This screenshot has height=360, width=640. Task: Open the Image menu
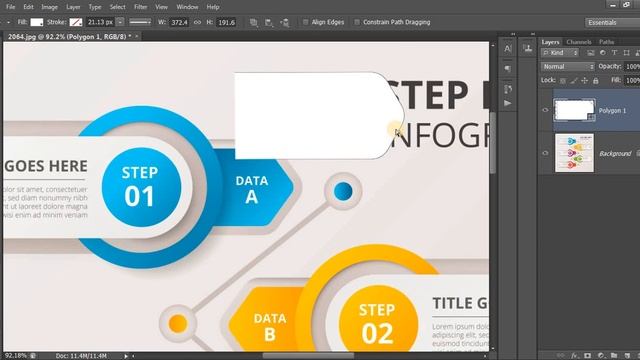[49, 7]
